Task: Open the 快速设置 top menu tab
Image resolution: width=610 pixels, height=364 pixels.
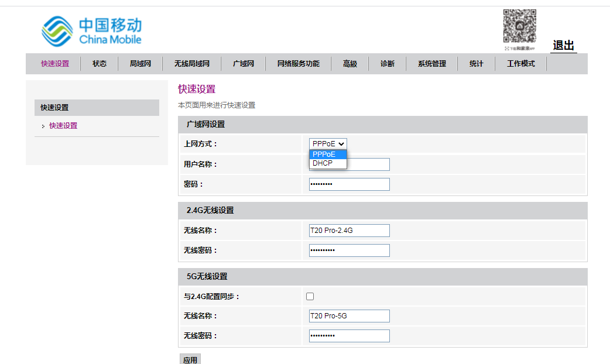Action: pyautogui.click(x=55, y=63)
